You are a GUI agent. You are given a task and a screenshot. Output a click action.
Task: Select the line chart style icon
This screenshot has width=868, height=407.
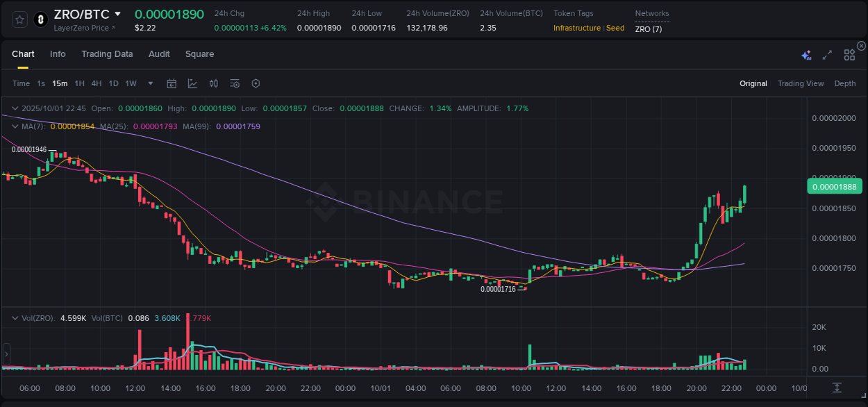tap(192, 83)
